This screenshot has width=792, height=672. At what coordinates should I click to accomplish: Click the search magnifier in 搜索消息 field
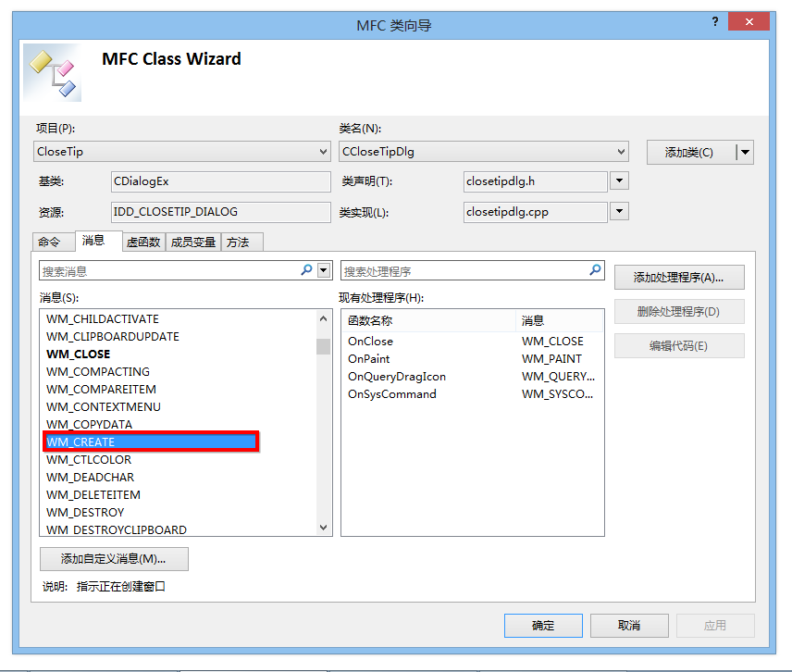[x=306, y=269]
